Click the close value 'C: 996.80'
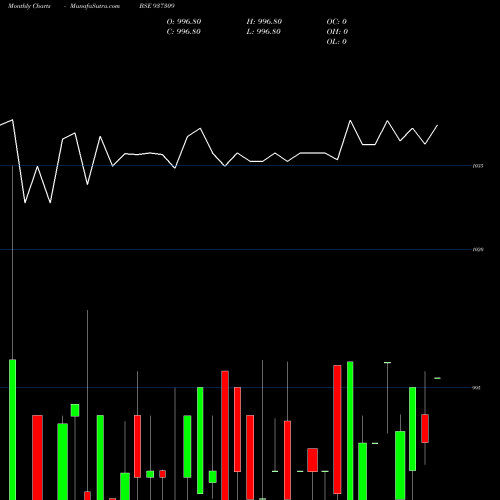The width and height of the screenshot is (500, 500). [x=184, y=32]
